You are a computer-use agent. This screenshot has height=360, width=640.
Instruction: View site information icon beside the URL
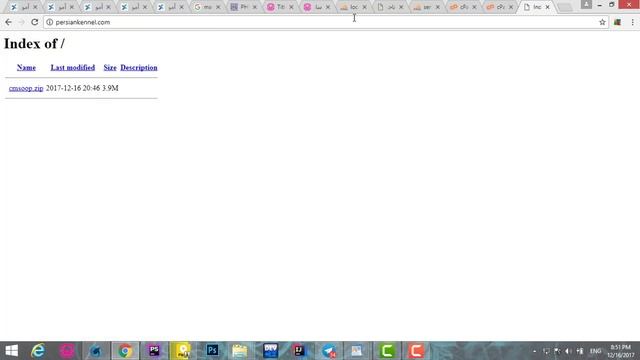tap(49, 22)
